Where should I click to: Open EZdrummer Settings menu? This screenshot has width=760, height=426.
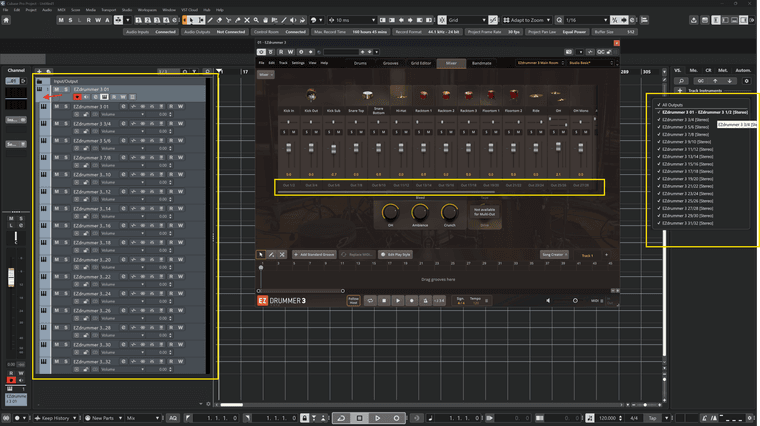[x=298, y=63]
